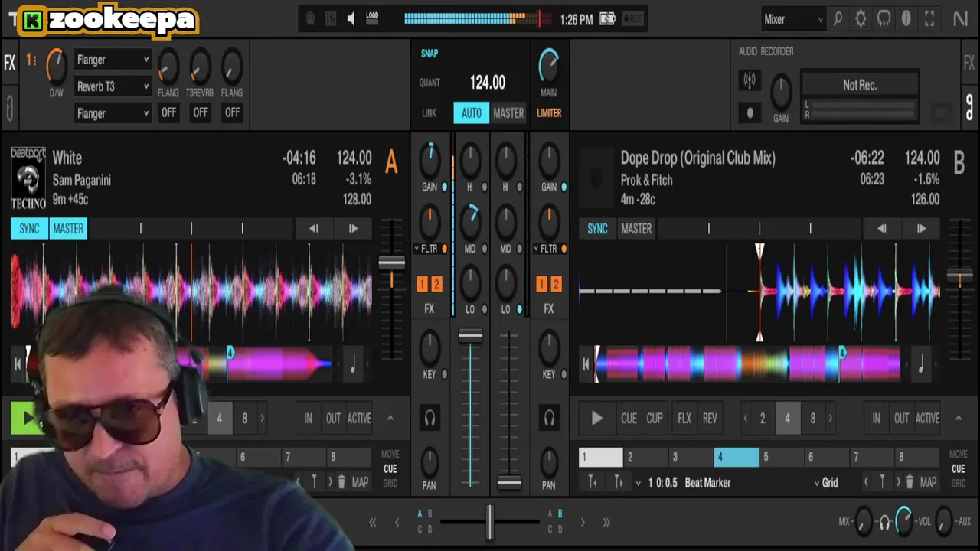980x551 pixels.
Task: Play Deck B track Dope Drop
Action: [x=596, y=418]
